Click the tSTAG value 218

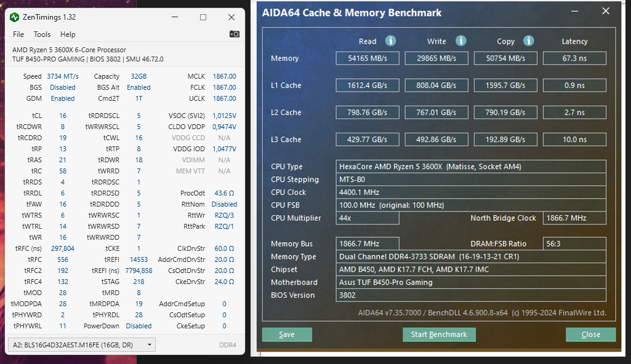pyautogui.click(x=139, y=282)
